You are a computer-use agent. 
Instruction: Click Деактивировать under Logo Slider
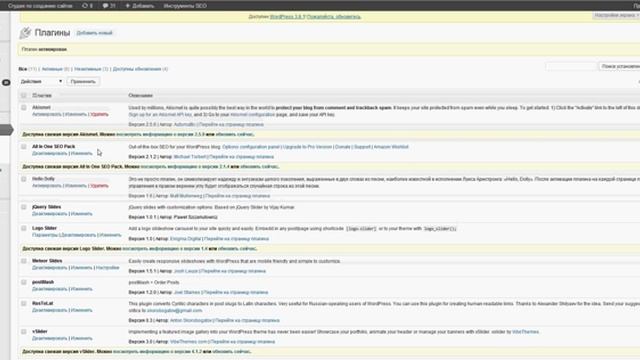point(78,235)
